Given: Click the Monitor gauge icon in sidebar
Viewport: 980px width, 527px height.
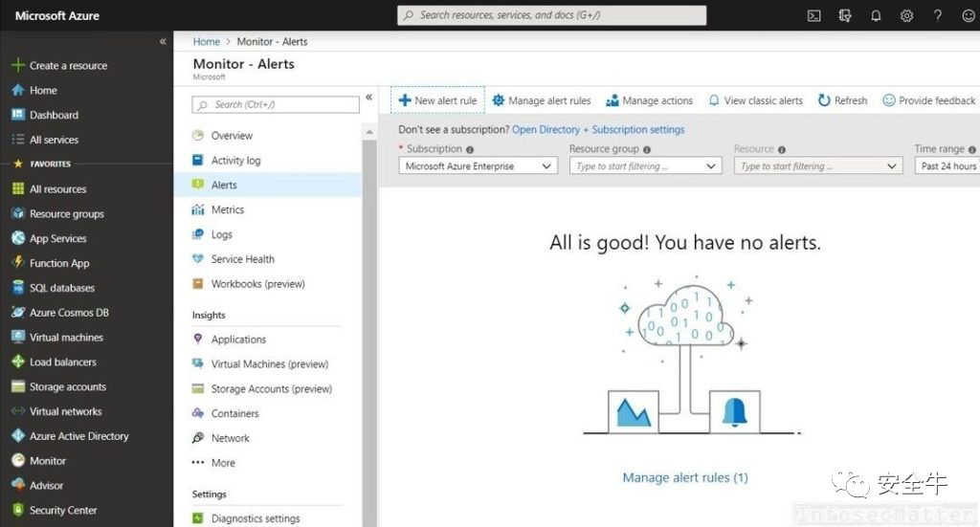Looking at the screenshot, I should [18, 460].
